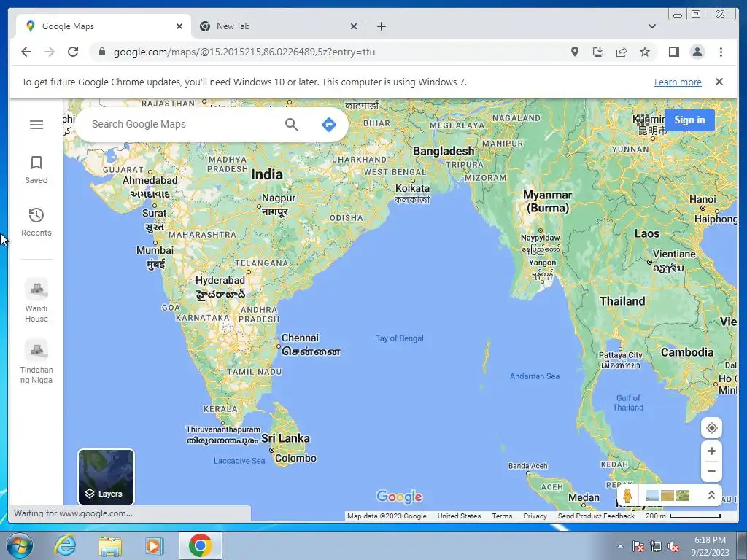This screenshot has height=560, width=747.
Task: Open the Chrome profile avatar menu
Action: [697, 52]
